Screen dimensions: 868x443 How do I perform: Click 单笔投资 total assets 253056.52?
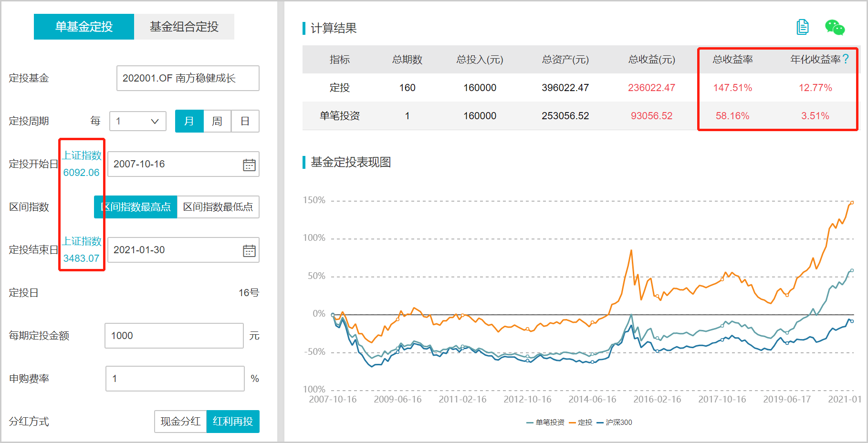565,116
